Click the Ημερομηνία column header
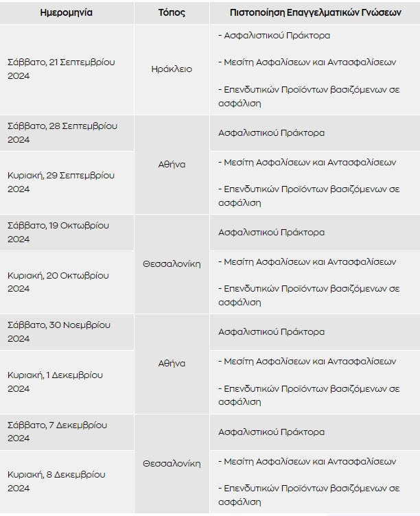This screenshot has height=516, width=420. coord(67,12)
